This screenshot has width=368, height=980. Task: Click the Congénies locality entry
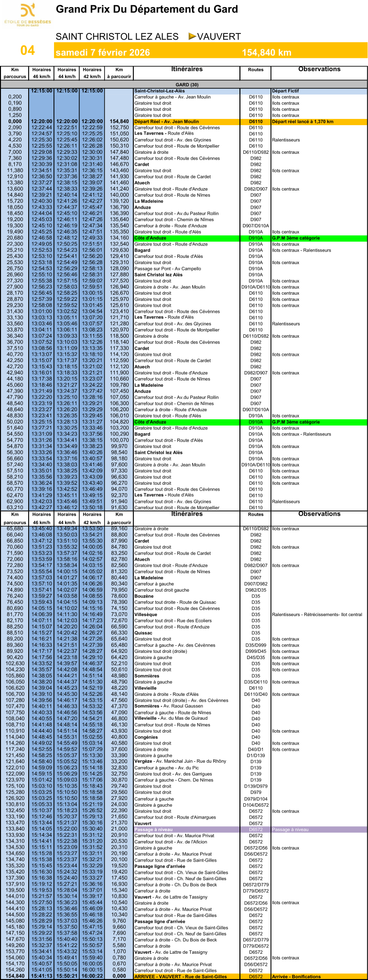click(146, 737)
